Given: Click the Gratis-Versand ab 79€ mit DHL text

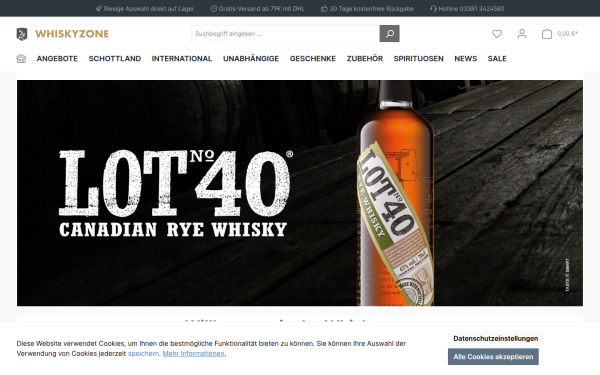Looking at the screenshot, I should 262,8.
